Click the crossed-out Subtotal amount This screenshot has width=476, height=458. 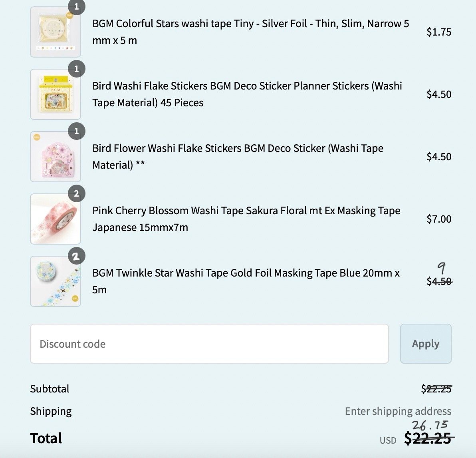click(x=436, y=389)
